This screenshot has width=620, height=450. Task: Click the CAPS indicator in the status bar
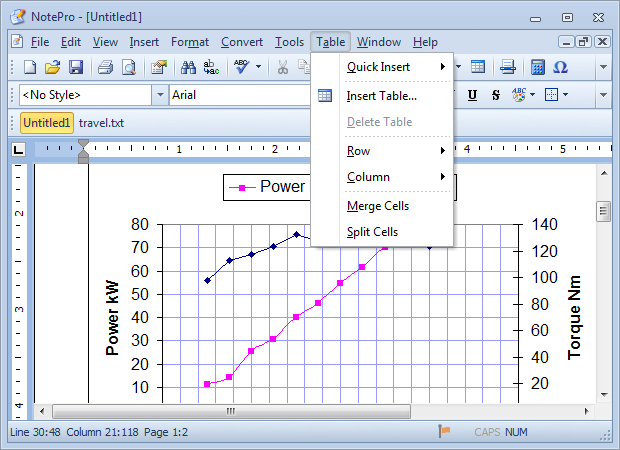pos(487,432)
